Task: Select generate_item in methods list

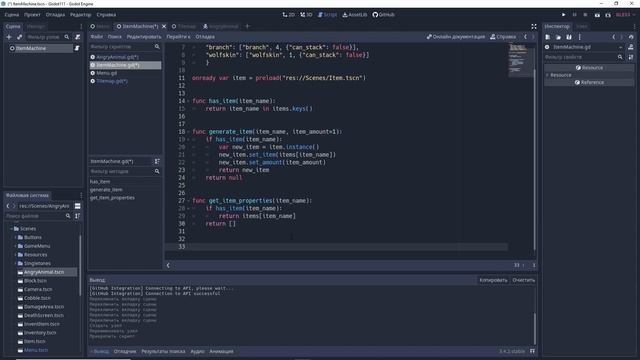Action: point(106,190)
